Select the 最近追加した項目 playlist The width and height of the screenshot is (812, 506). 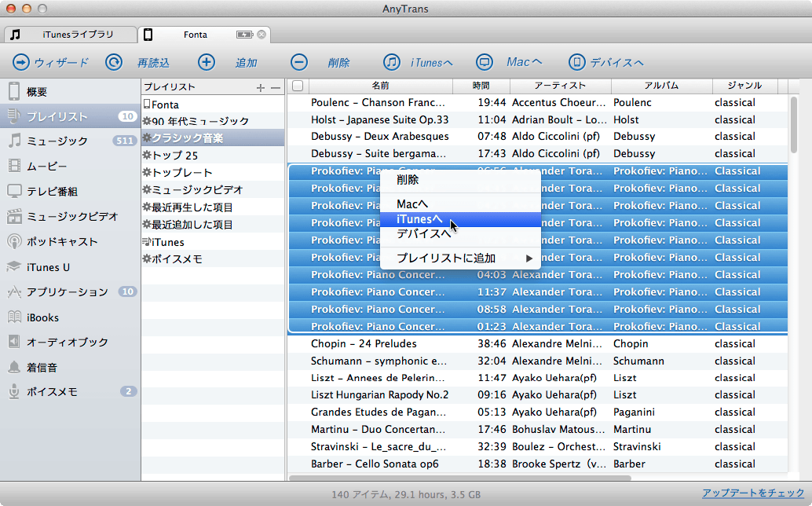[x=213, y=224]
